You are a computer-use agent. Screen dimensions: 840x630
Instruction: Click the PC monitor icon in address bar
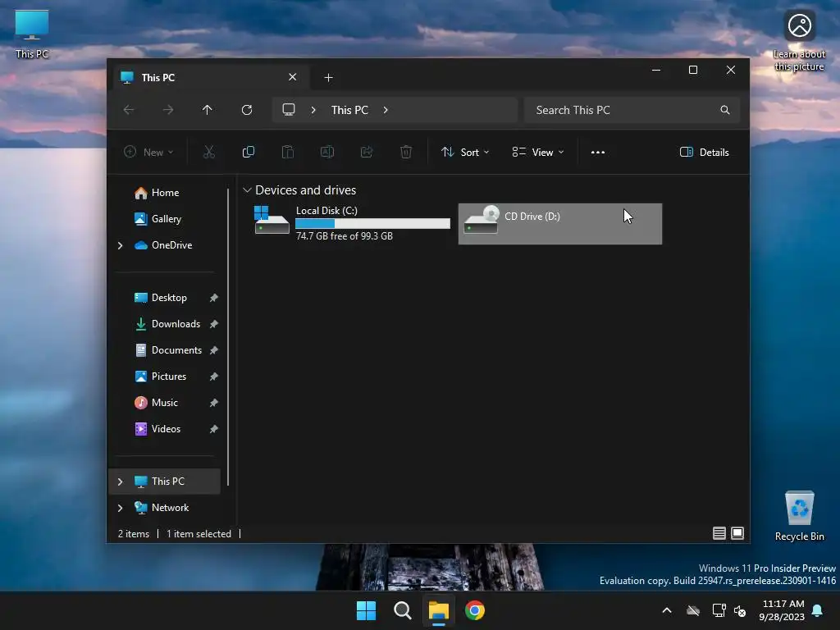(x=289, y=110)
